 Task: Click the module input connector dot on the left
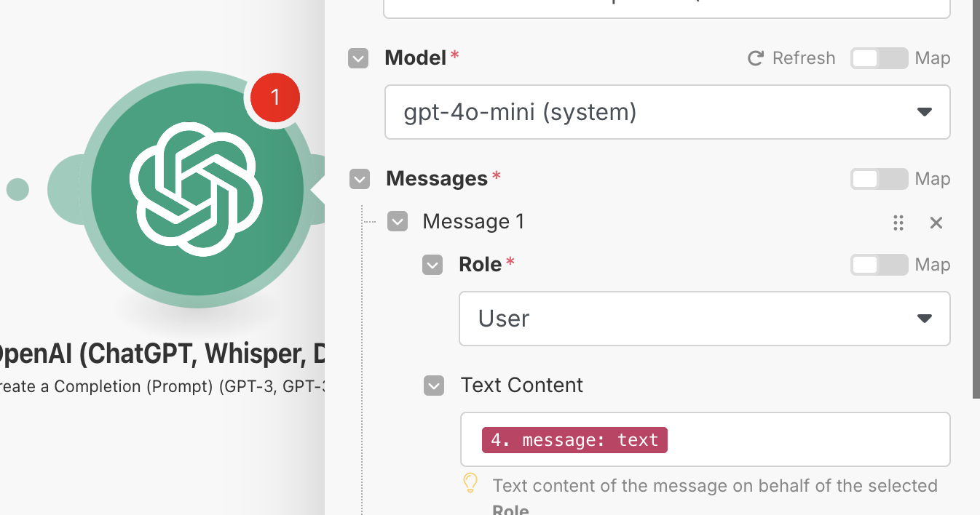click(17, 190)
